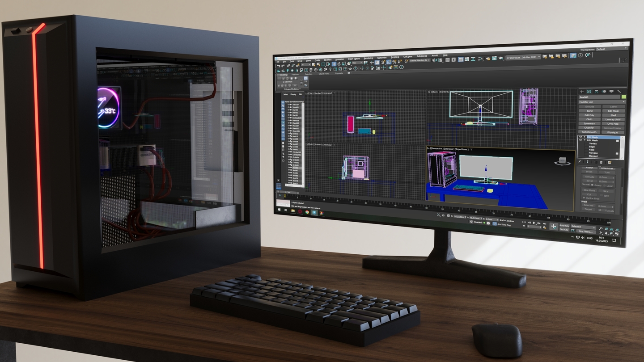This screenshot has width=644, height=362.
Task: Open the project path dropdown
Action: click(523, 57)
